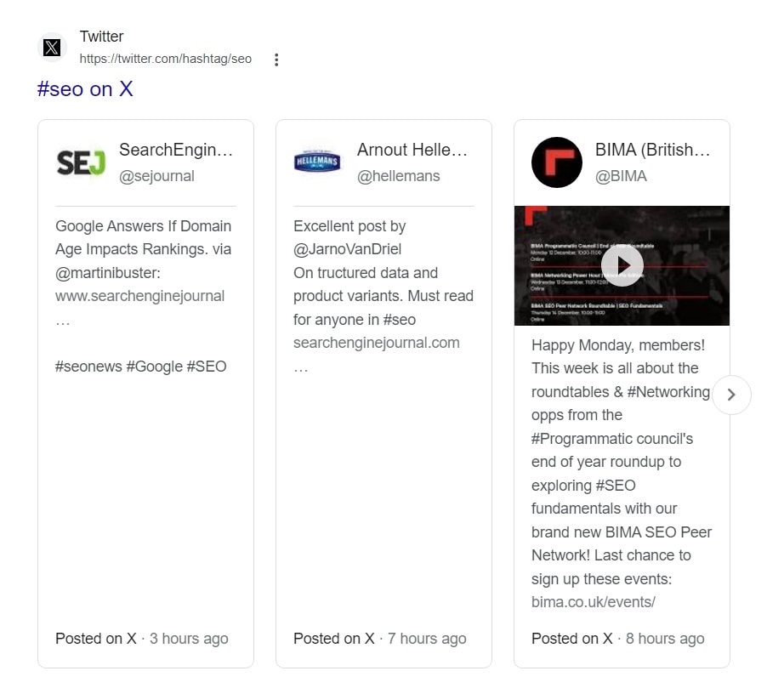This screenshot has height=688, width=784.
Task: Click the X (Twitter) site logo icon
Action: [52, 48]
